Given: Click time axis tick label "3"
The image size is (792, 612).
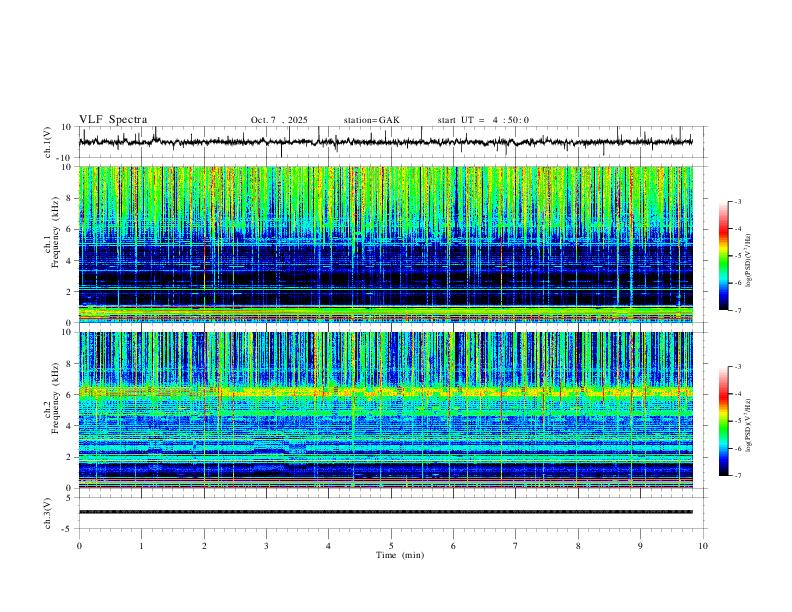Looking at the screenshot, I should (266, 546).
